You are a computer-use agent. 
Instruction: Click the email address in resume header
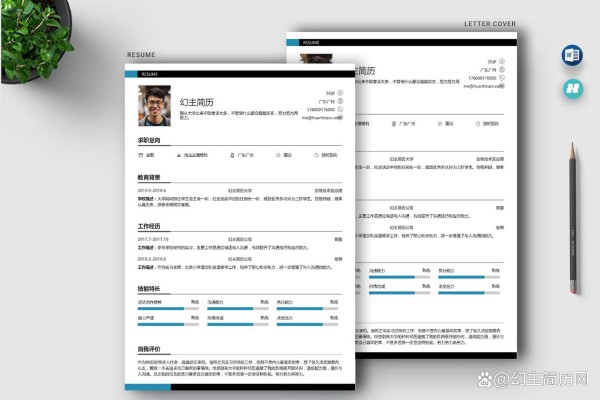318,118
